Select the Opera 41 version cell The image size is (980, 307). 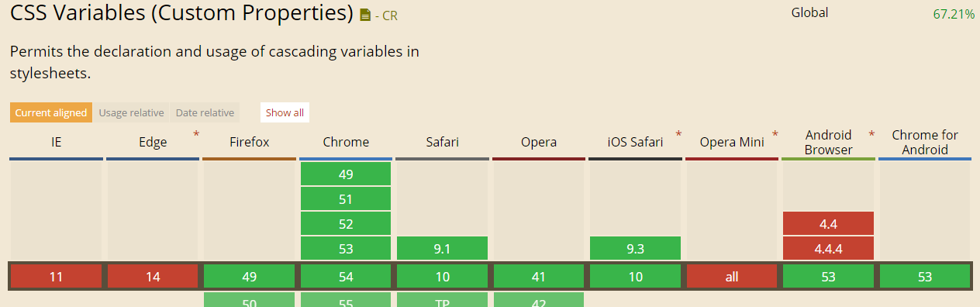click(539, 277)
